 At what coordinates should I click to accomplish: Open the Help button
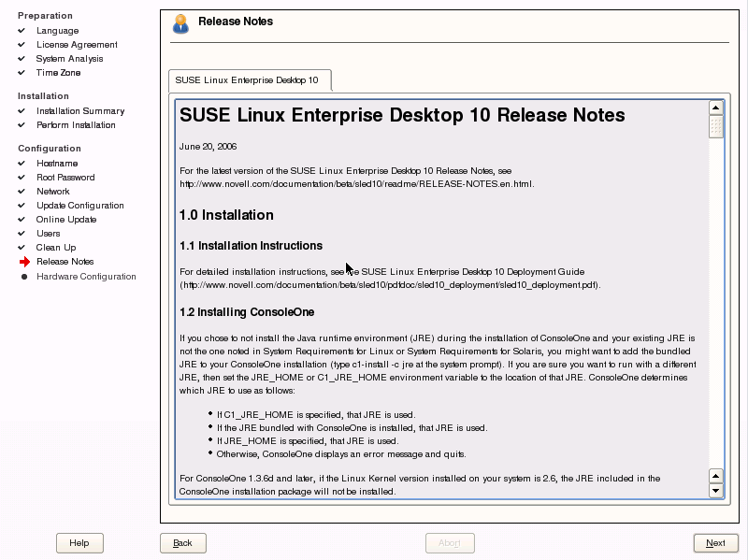[x=79, y=543]
